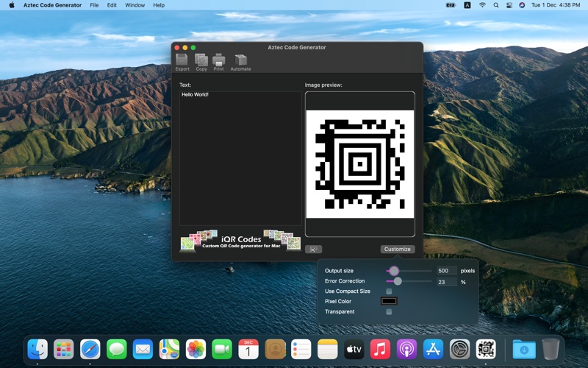
Task: Click the Error Correction field showing 23
Action: tap(447, 282)
